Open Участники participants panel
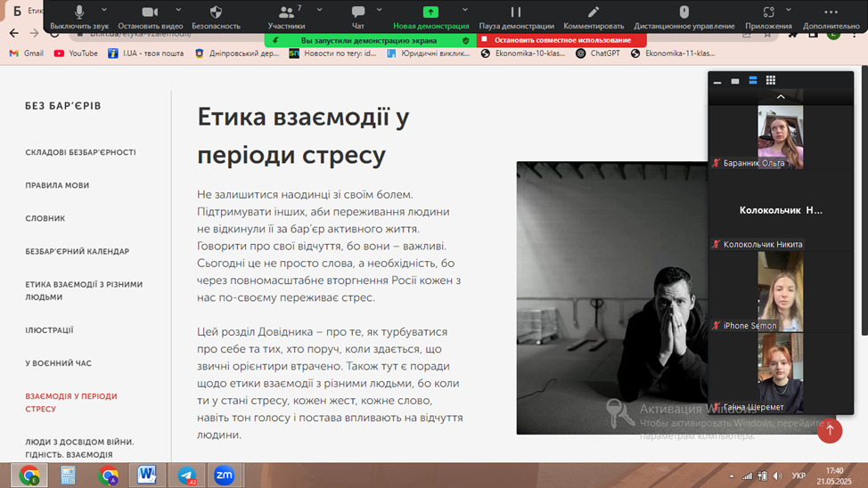The image size is (868, 488). coord(286,17)
